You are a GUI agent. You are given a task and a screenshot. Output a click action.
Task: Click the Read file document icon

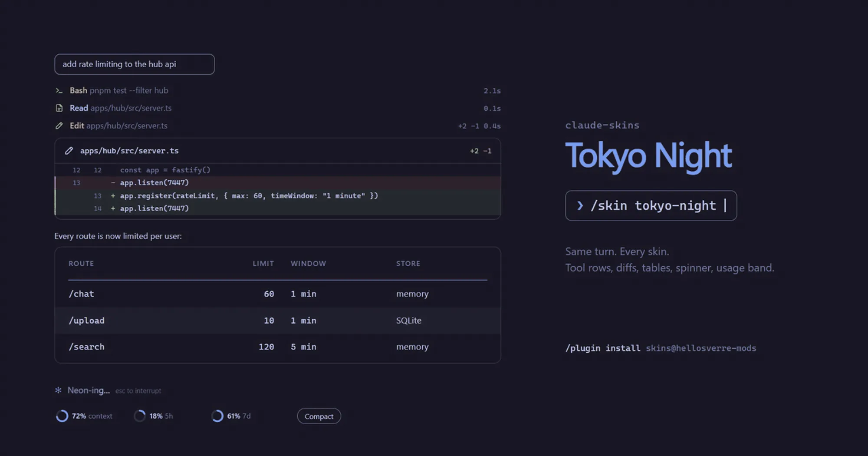click(x=59, y=108)
